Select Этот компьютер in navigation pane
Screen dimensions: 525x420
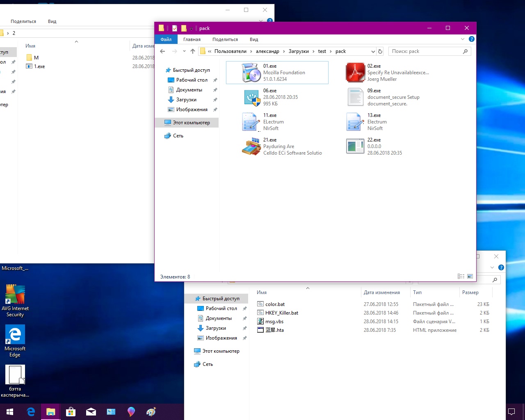click(191, 123)
